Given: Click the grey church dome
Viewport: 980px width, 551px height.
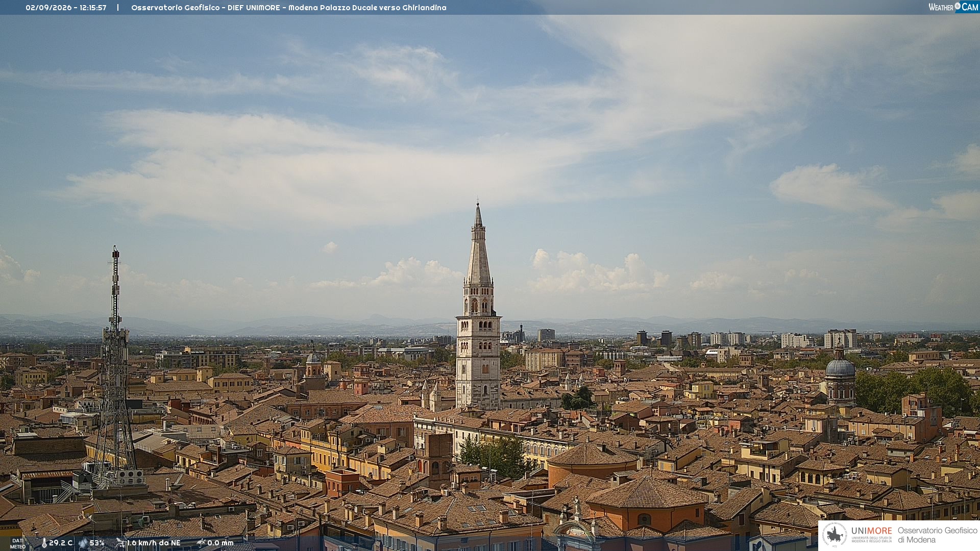Looking at the screenshot, I should (x=840, y=366).
